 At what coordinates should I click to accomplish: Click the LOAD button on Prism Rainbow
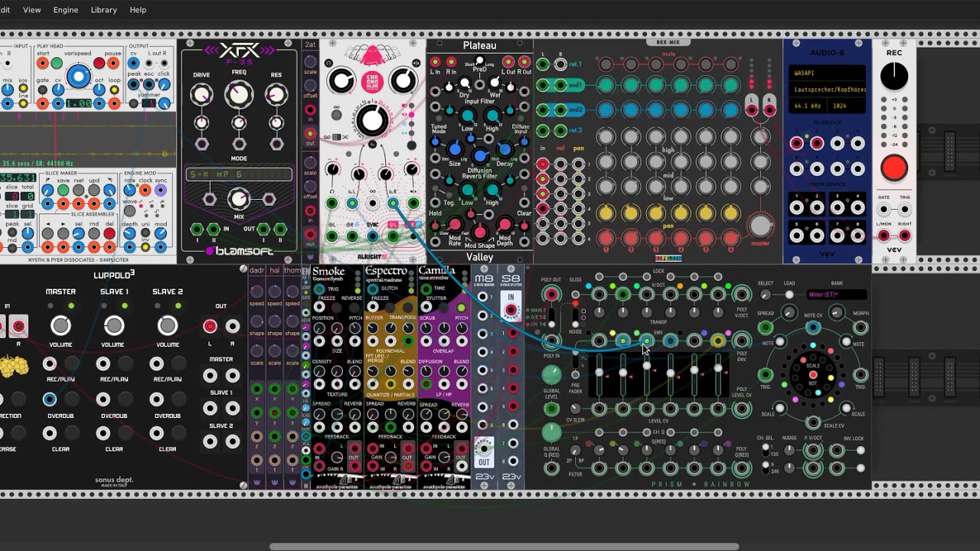pos(789,295)
